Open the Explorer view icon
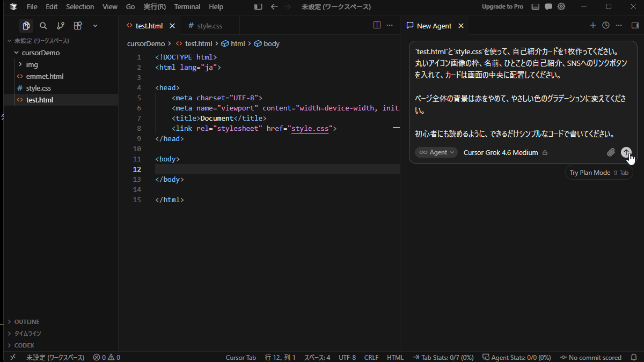 click(26, 26)
